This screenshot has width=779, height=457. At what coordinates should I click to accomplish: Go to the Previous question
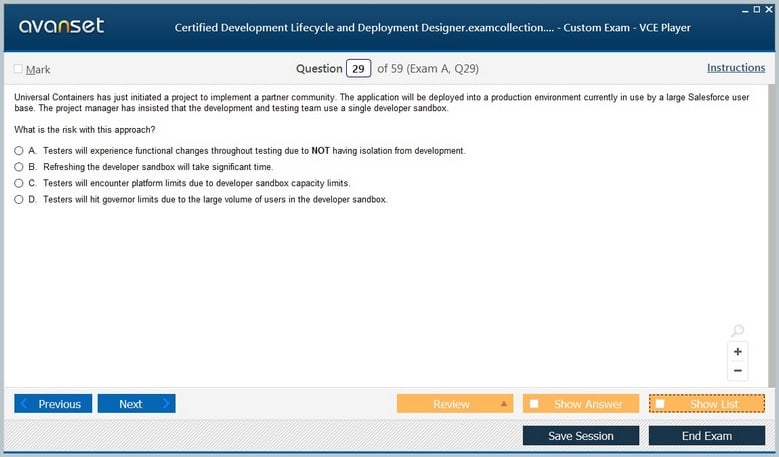coord(53,403)
